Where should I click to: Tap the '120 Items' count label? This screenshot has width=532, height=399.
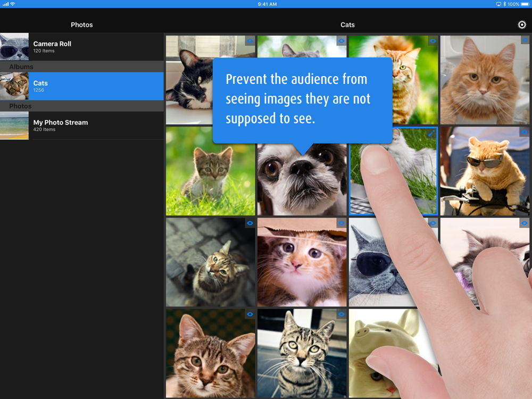click(x=44, y=51)
